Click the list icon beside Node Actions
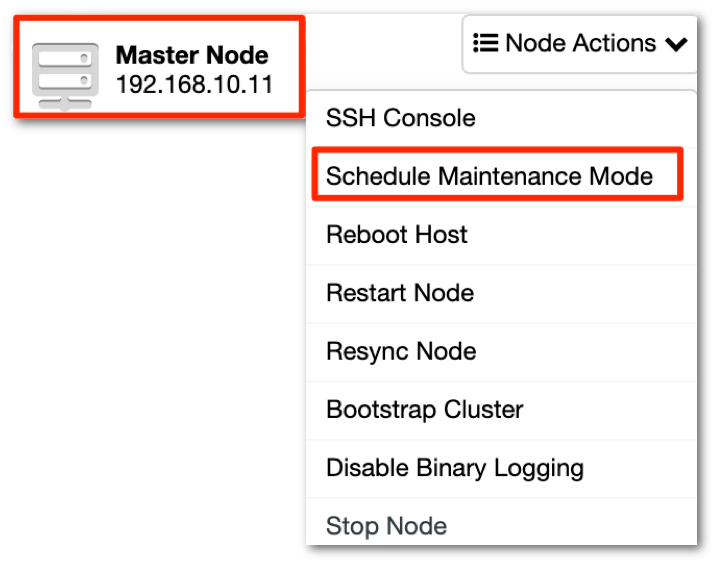The height and width of the screenshot is (564, 716). [x=485, y=43]
